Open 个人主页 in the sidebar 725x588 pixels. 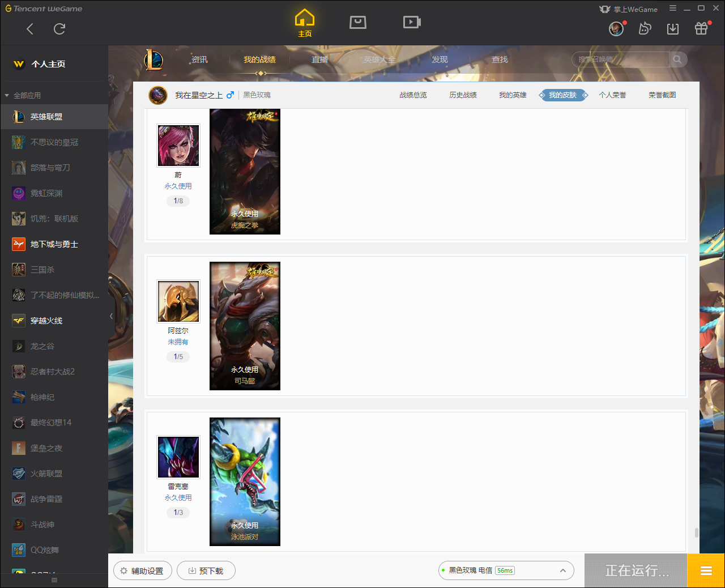click(x=48, y=64)
